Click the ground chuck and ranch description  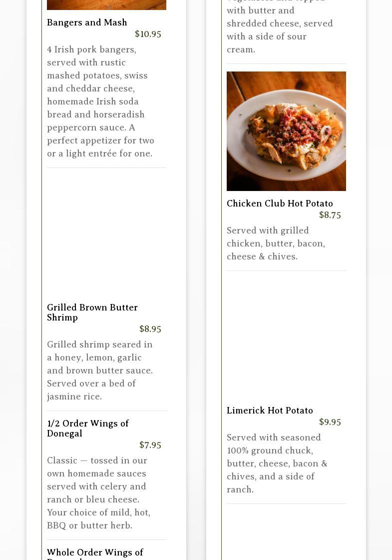coord(277,463)
